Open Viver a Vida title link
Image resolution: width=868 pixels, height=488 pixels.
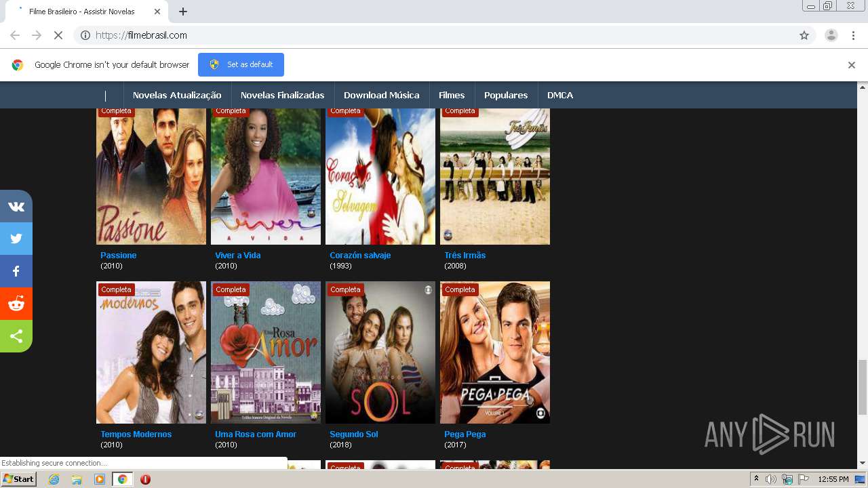click(x=238, y=256)
